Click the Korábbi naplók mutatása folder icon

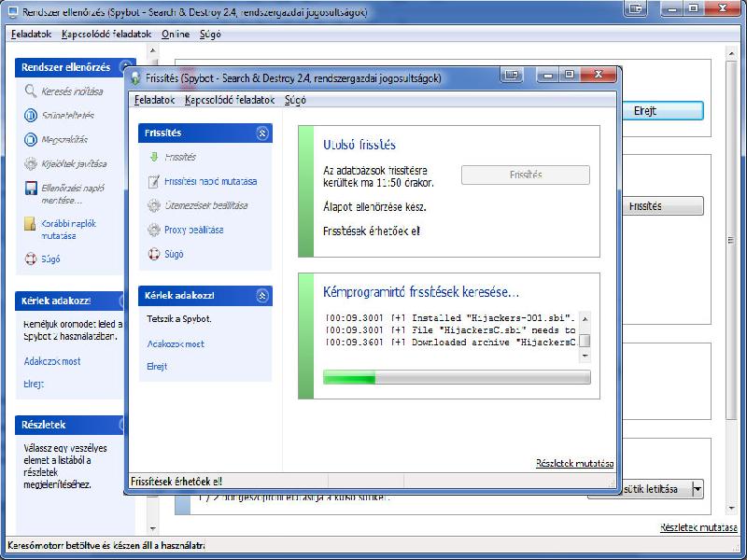pyautogui.click(x=31, y=223)
